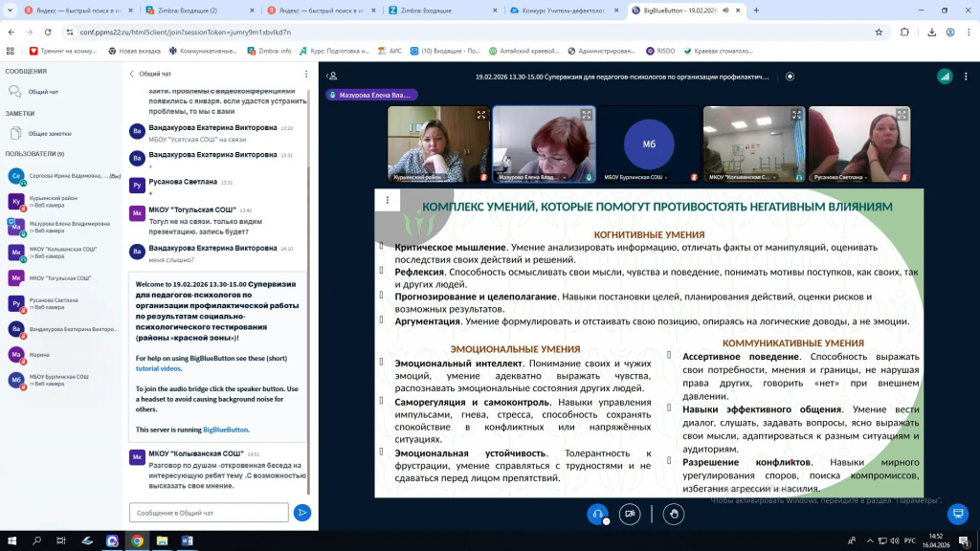The width and height of the screenshot is (980, 551).
Task: Click the chat message input field
Action: [208, 513]
